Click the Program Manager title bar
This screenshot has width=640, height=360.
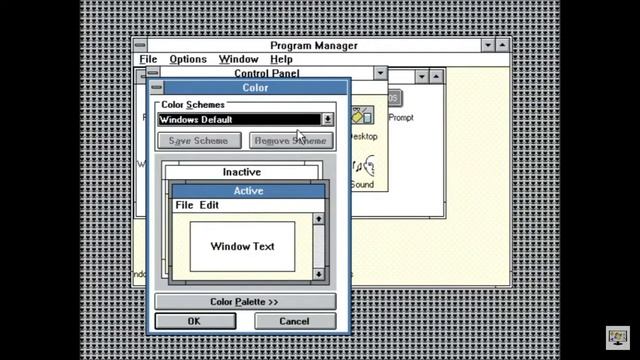[314, 45]
